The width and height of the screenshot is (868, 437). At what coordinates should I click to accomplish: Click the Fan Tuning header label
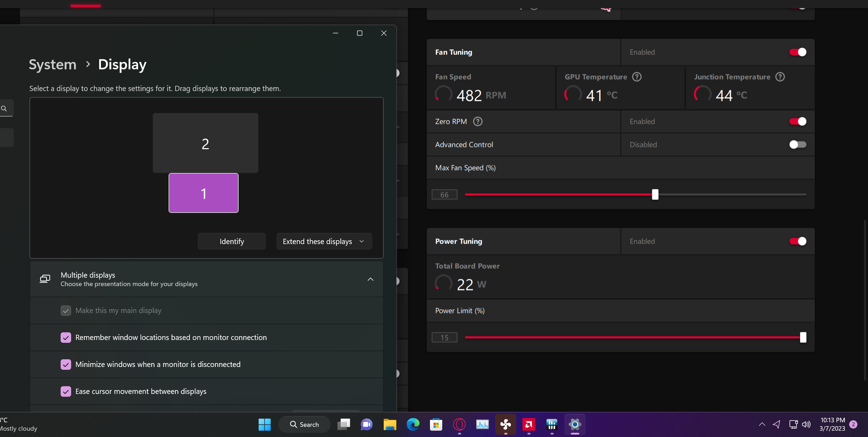click(453, 52)
